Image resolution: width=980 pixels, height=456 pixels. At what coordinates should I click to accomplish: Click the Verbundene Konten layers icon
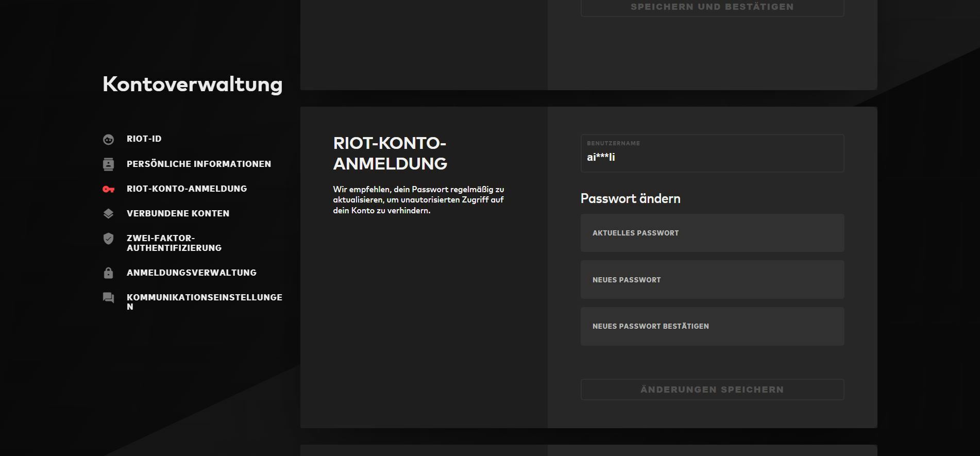pyautogui.click(x=108, y=213)
